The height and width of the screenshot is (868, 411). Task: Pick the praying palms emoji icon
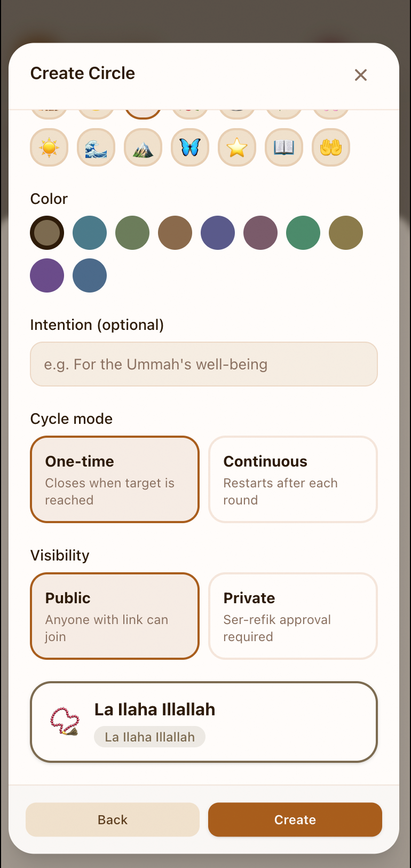coord(331,147)
